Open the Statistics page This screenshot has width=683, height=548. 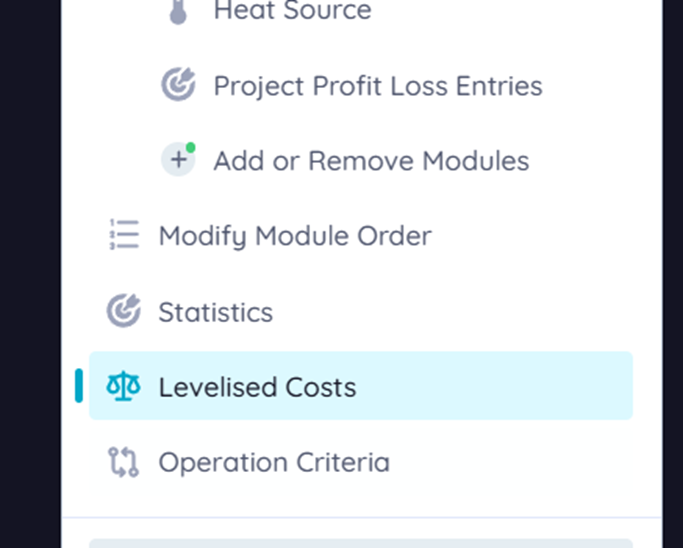click(215, 312)
